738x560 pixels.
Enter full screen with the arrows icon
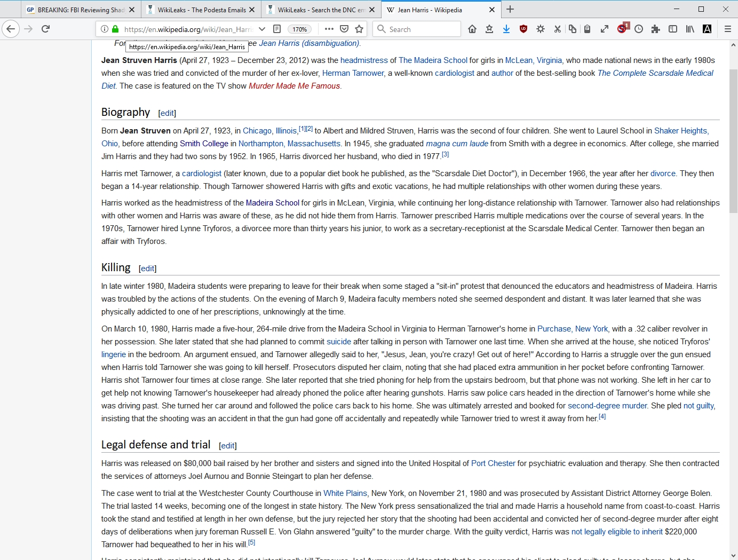tap(605, 29)
